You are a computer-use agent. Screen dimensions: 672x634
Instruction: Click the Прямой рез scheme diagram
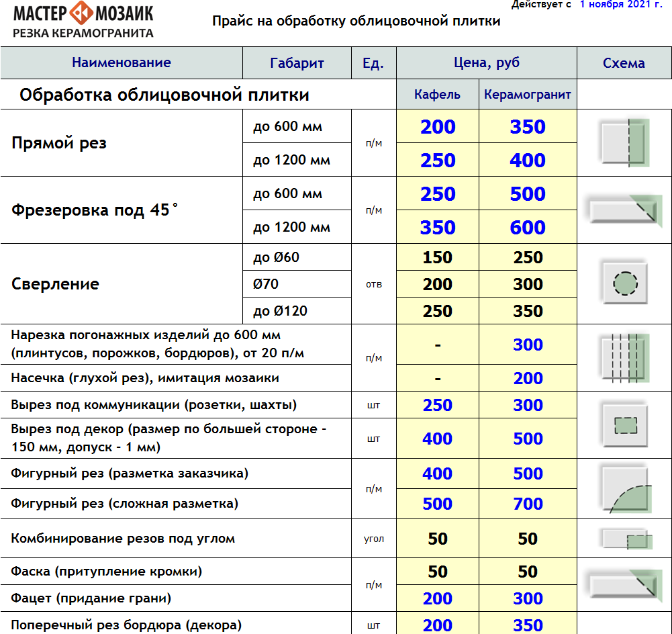pyautogui.click(x=624, y=142)
